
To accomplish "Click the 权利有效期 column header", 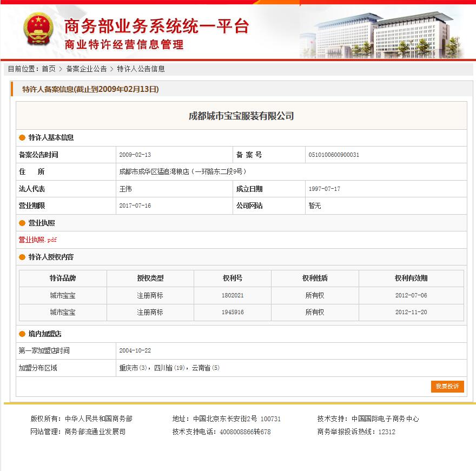I will (x=411, y=278).
